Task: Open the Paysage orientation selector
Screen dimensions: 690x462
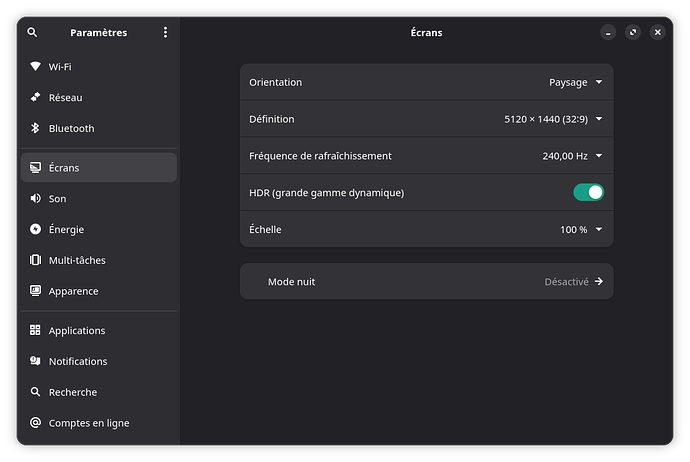Action: pyautogui.click(x=576, y=82)
